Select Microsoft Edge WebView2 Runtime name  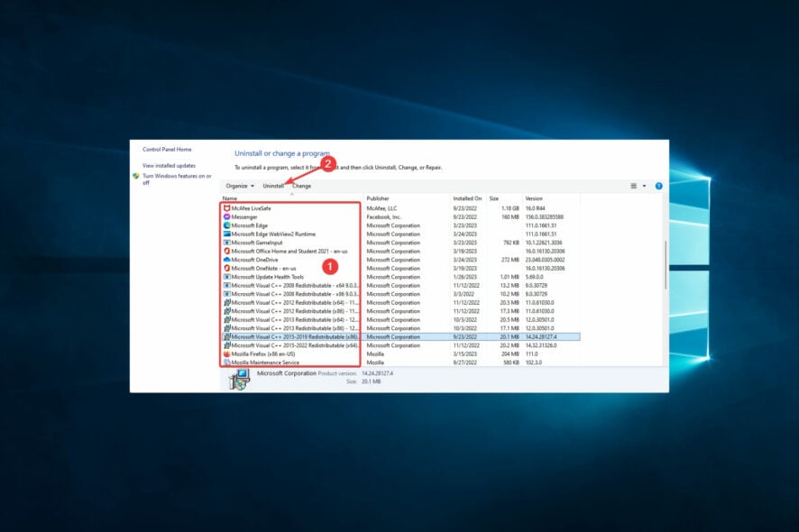tap(273, 234)
